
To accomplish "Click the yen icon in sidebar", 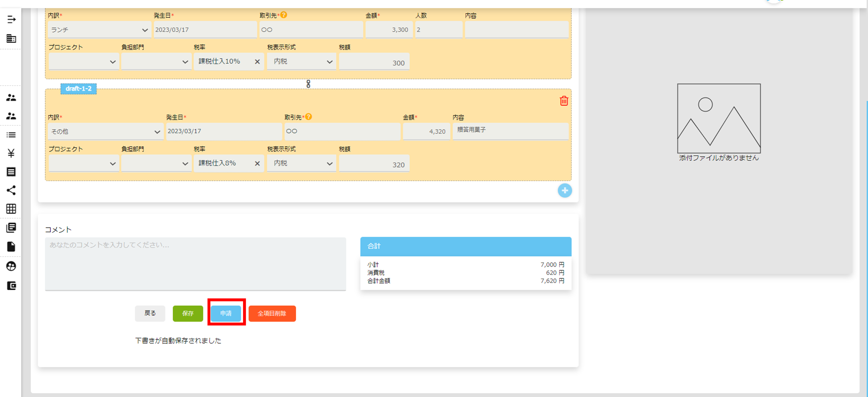I will pyautogui.click(x=11, y=153).
